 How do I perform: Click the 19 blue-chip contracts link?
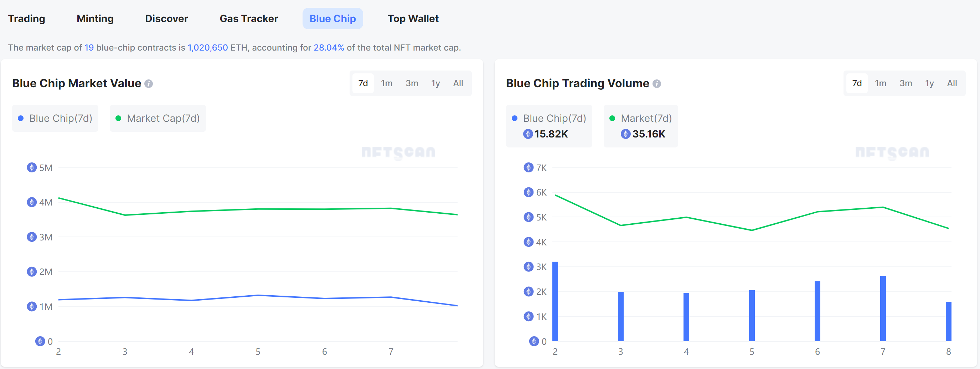tap(89, 48)
